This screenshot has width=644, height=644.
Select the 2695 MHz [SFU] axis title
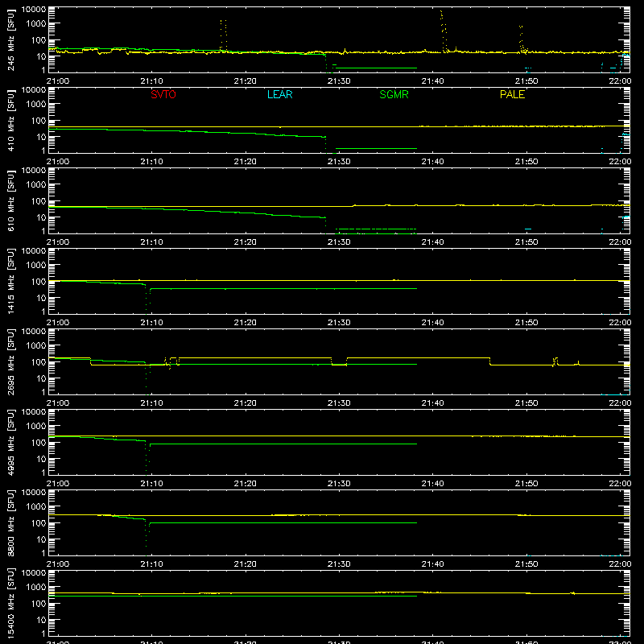click(11, 361)
